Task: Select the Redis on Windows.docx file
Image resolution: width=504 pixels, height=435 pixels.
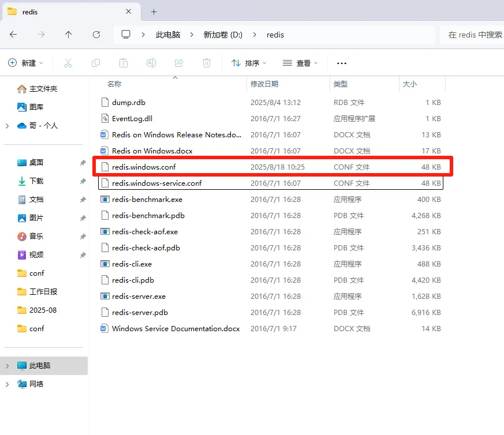Action: tap(271, 151)
